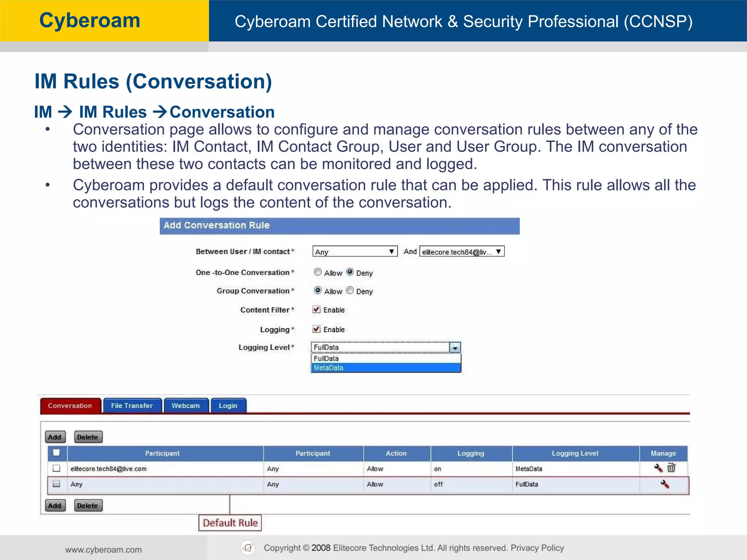Select Allow for One-to-One Conversation
The height and width of the screenshot is (560, 747).
pyautogui.click(x=318, y=272)
